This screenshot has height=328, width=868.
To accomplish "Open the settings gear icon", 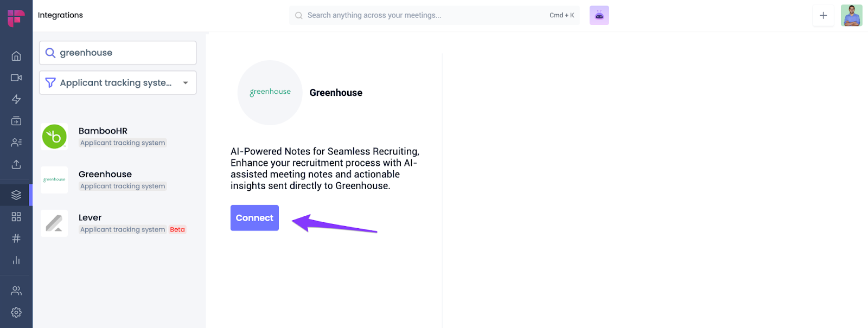I will click(16, 312).
